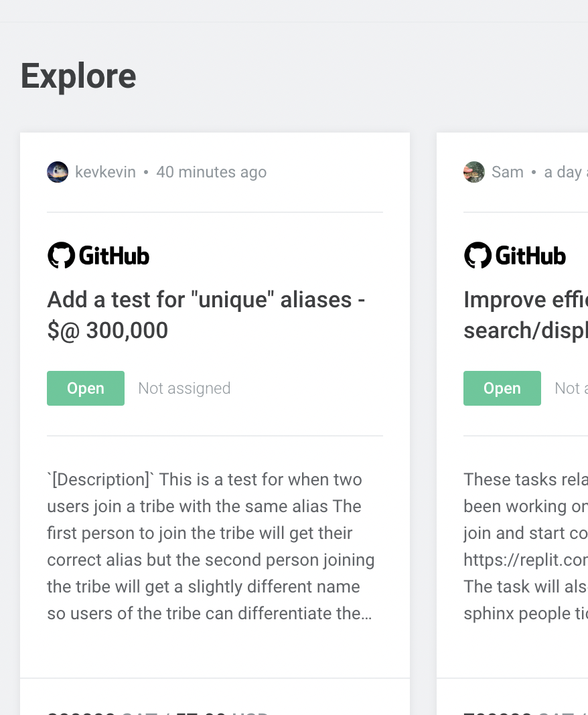Viewport: 588px width, 715px height.
Task: Click the username "kevkevin"
Action: (x=105, y=172)
